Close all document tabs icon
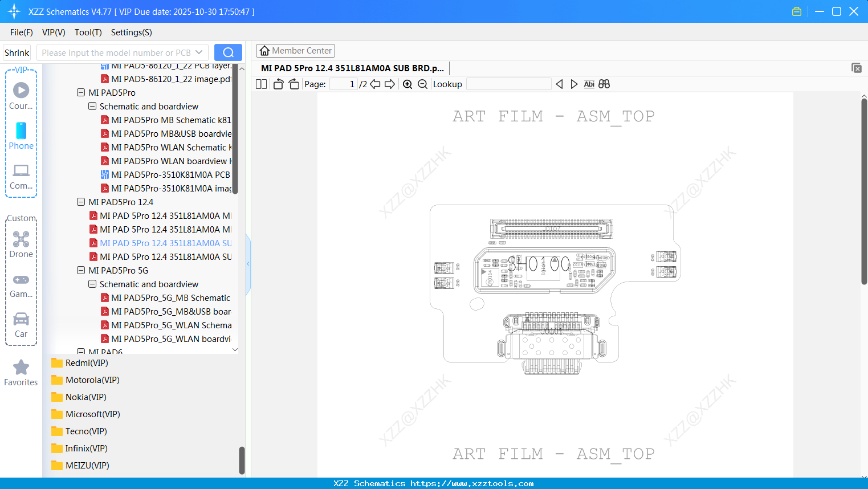Image resolution: width=868 pixels, height=489 pixels. (856, 68)
